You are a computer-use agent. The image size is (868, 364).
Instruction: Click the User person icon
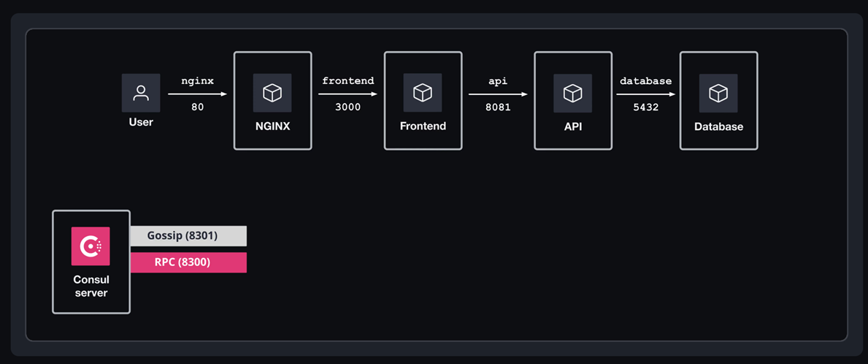click(141, 93)
